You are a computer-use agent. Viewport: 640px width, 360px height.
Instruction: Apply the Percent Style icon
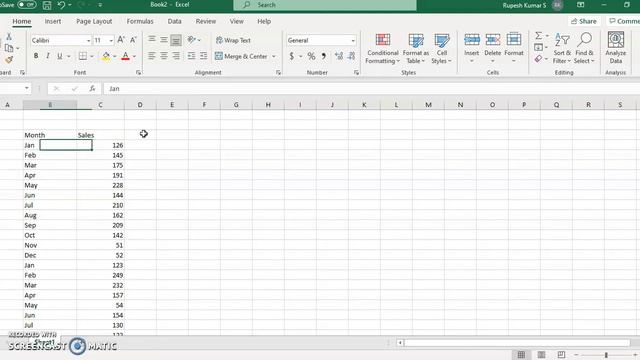pyautogui.click(x=311, y=56)
